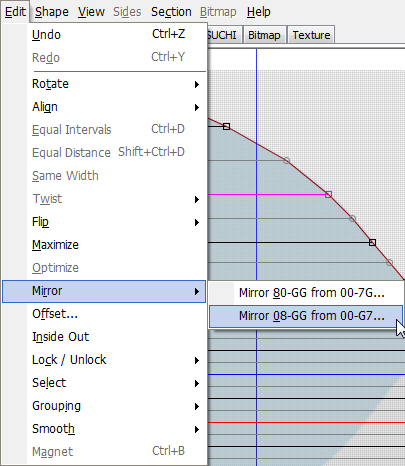Switch to the Bitmap tab
405x466 pixels.
tap(264, 35)
